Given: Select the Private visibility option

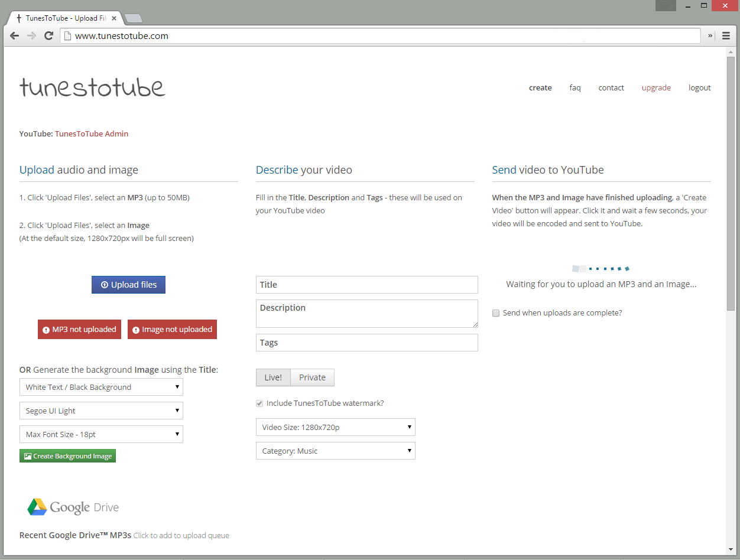Looking at the screenshot, I should [x=313, y=377].
